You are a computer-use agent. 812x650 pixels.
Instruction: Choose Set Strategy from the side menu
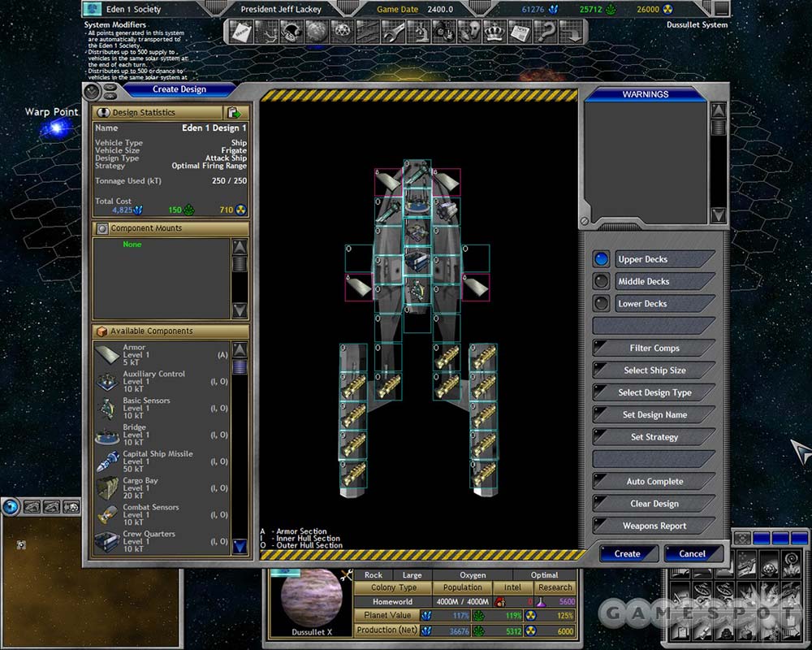click(654, 437)
